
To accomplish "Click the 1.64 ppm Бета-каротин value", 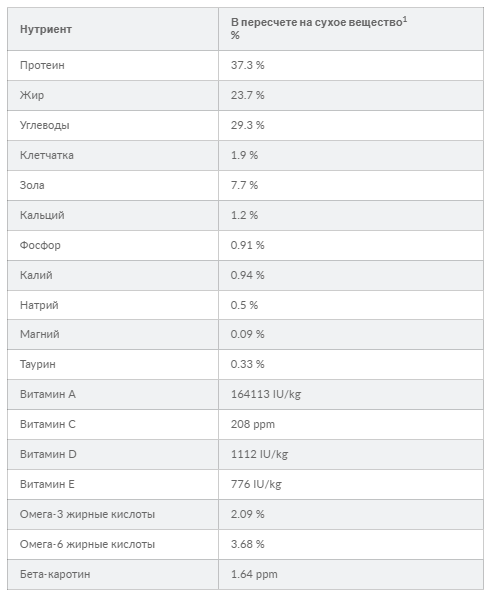I will point(254,574).
